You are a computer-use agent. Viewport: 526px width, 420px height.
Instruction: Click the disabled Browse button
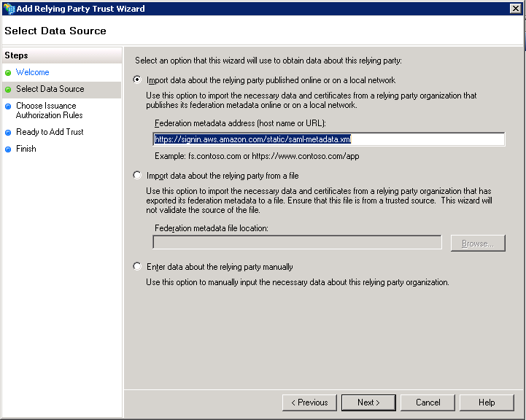click(478, 243)
